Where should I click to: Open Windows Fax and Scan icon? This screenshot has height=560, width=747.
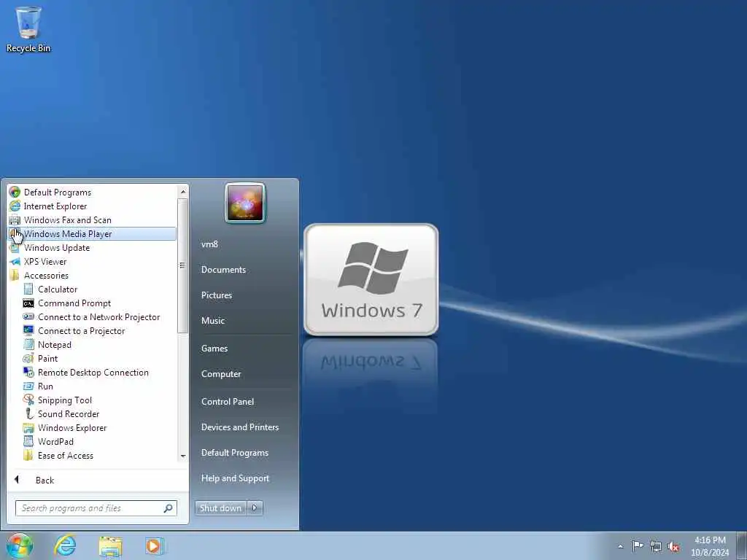[x=15, y=220]
